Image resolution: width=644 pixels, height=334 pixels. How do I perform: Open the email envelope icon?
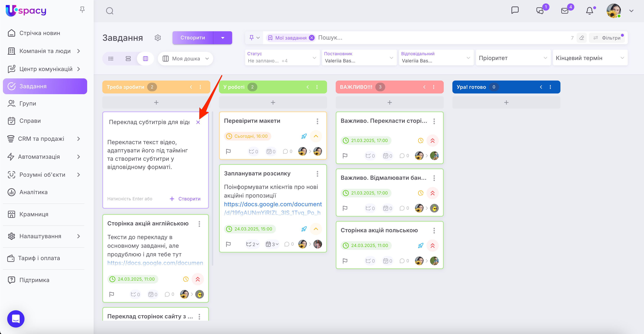(565, 11)
